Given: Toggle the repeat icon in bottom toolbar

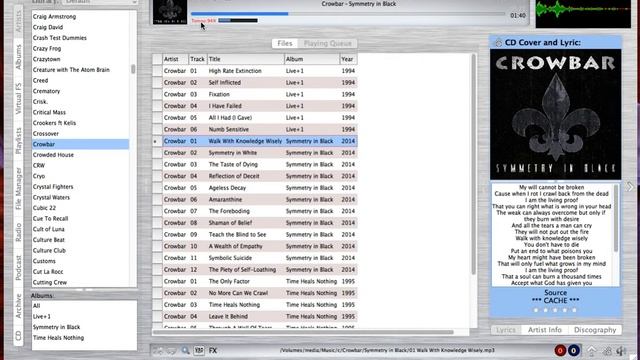Looking at the screenshot, I should point(171,351).
